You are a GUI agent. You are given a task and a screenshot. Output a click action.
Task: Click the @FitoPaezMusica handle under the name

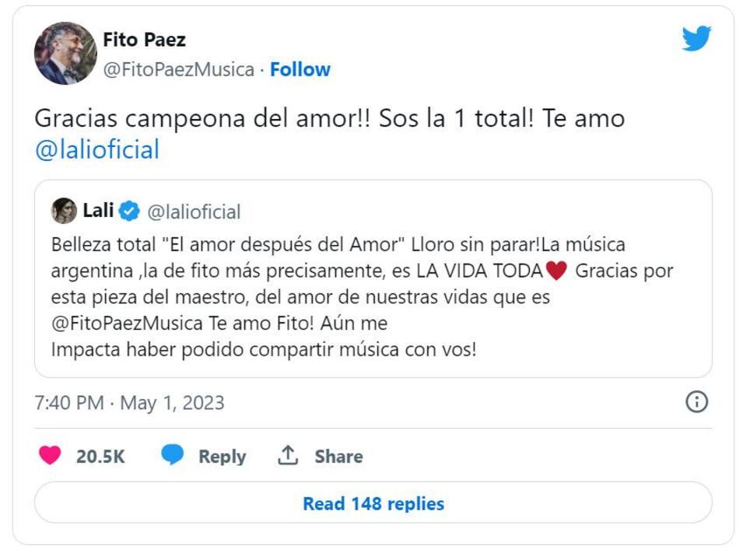point(178,69)
